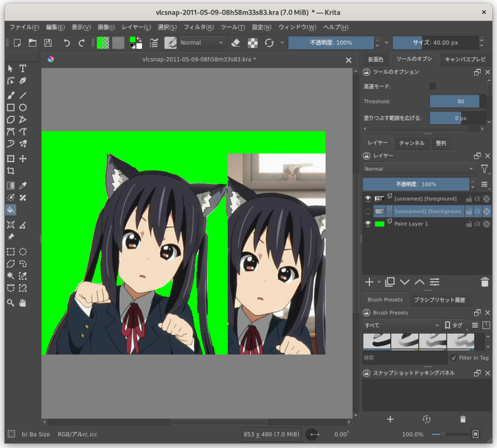The height and width of the screenshot is (448, 497).
Task: Move the layer down
Action: (x=405, y=282)
